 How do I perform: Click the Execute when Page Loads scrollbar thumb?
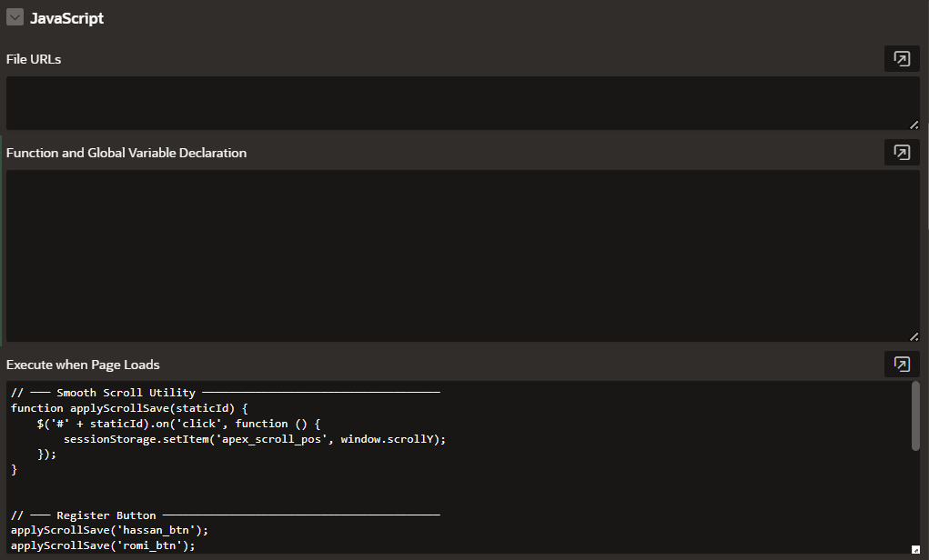[914, 415]
